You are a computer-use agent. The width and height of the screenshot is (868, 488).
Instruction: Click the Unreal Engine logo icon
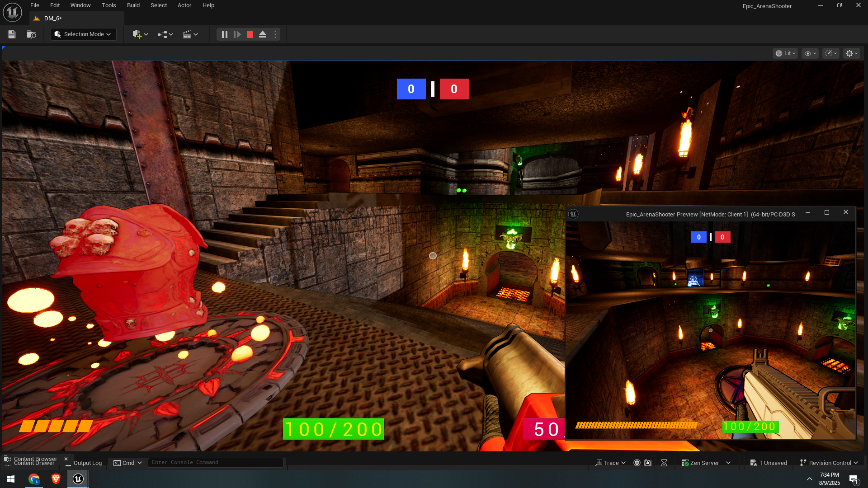point(12,12)
